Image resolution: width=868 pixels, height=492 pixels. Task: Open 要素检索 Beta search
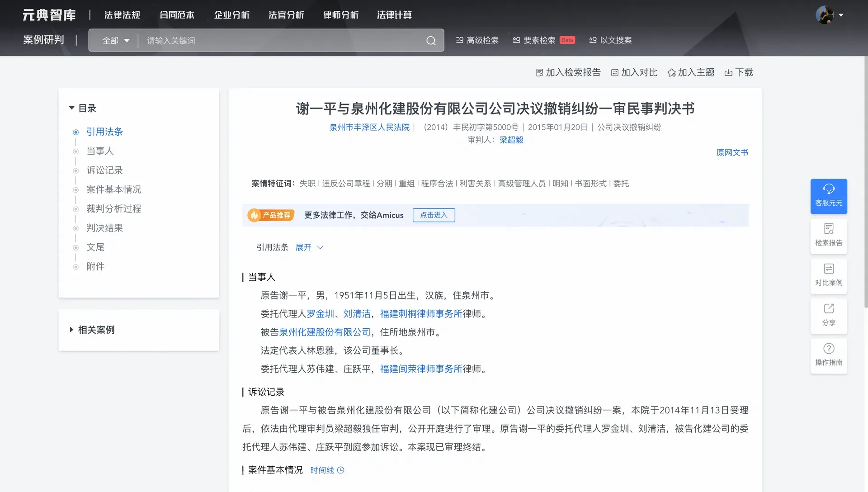[x=544, y=40]
